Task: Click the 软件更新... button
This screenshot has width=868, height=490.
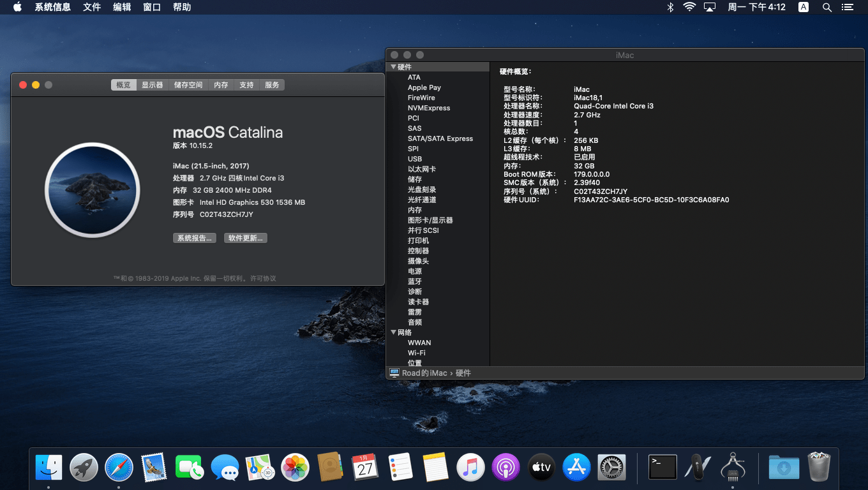Action: coord(246,238)
